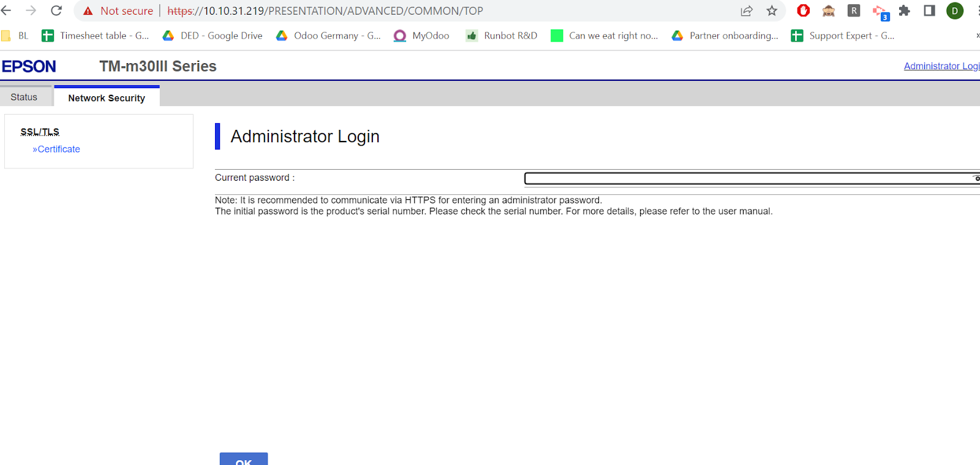Open the Certificate link under SSL/TLS
Image resolution: width=980 pixels, height=465 pixels.
pyautogui.click(x=56, y=149)
